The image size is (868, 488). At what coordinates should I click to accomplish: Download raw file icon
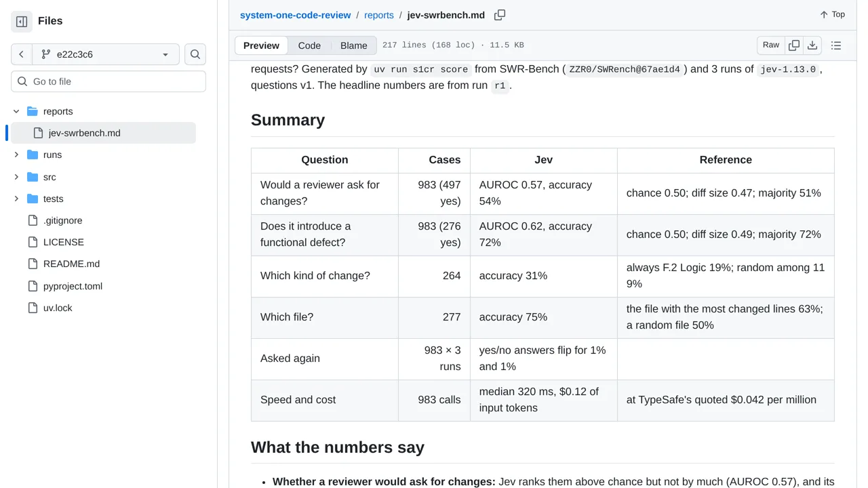pos(812,45)
